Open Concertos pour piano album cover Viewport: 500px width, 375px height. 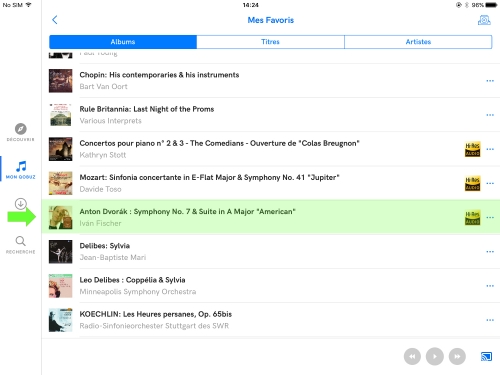pyautogui.click(x=60, y=149)
